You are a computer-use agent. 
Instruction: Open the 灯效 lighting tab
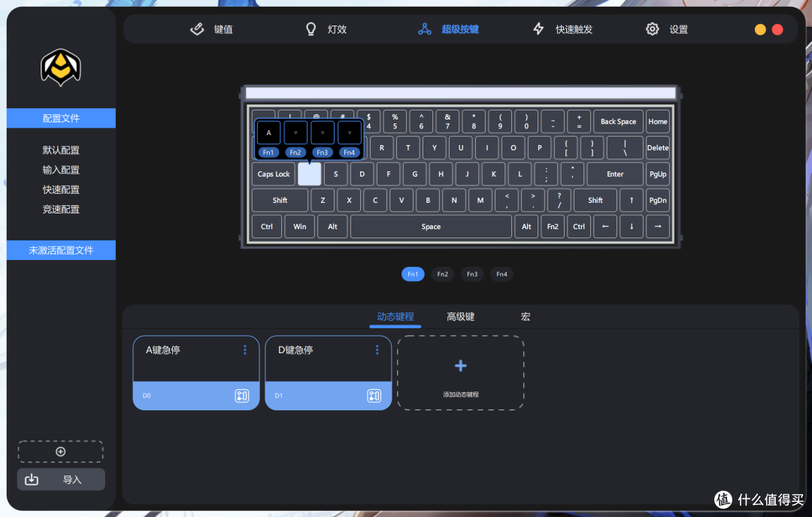326,29
